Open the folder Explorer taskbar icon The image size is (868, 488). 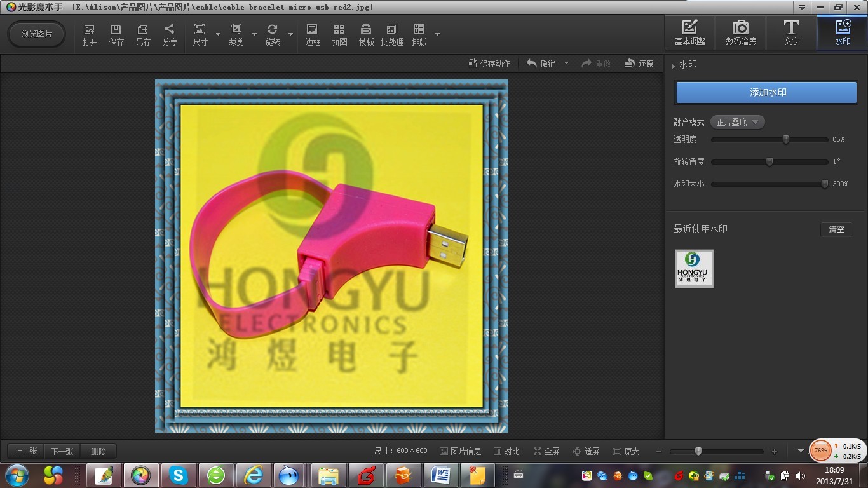coord(329,475)
